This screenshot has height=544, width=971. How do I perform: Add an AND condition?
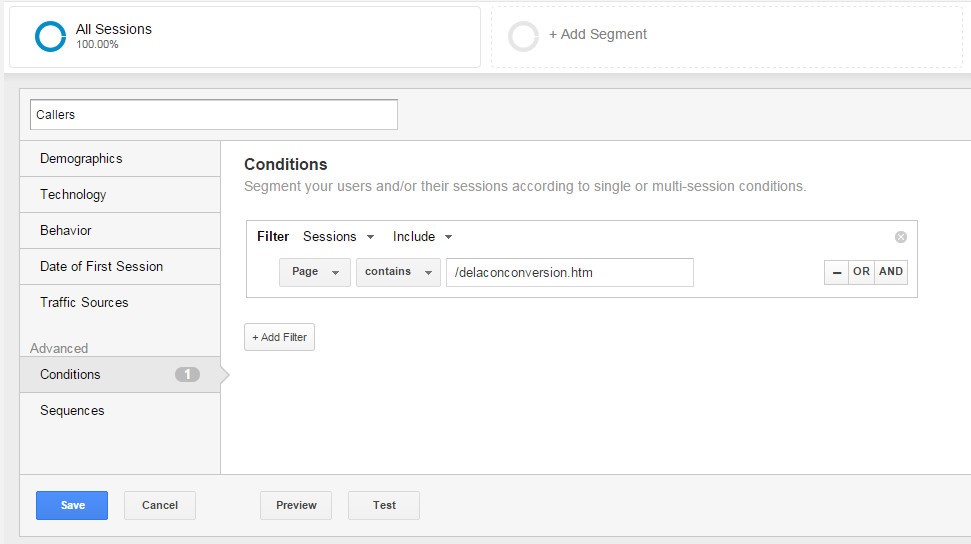891,272
